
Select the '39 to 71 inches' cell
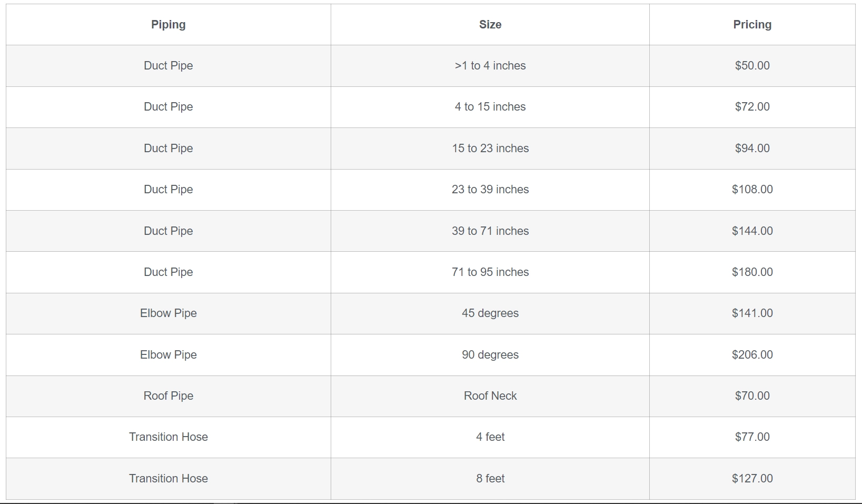490,231
